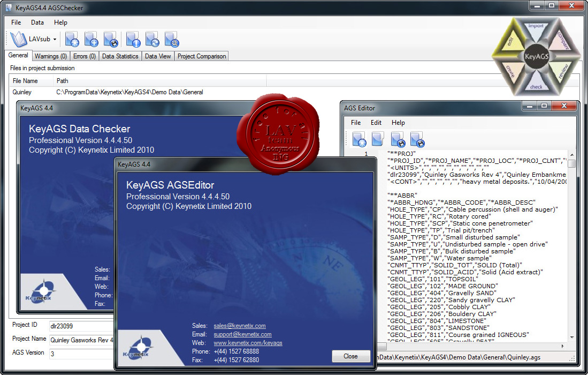
Task: Minimize the AGS Editor window
Action: pyautogui.click(x=530, y=107)
